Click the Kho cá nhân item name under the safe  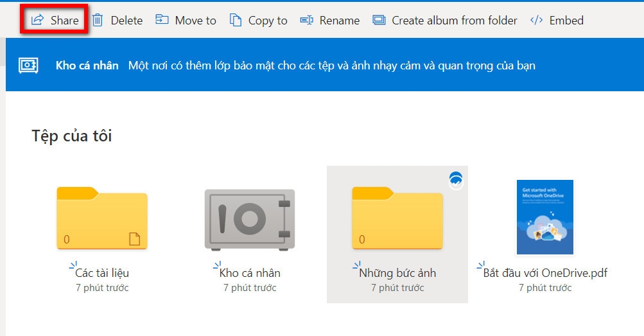250,273
